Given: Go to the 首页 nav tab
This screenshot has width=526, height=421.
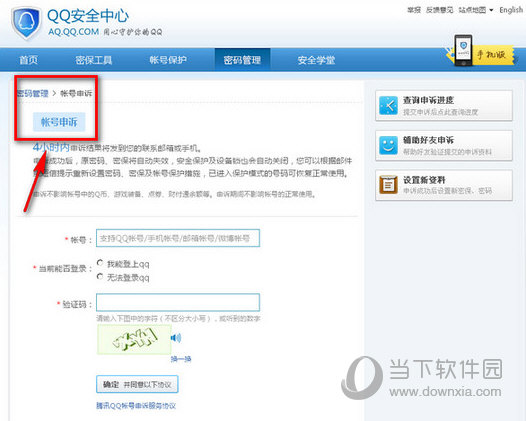Looking at the screenshot, I should pyautogui.click(x=29, y=60).
